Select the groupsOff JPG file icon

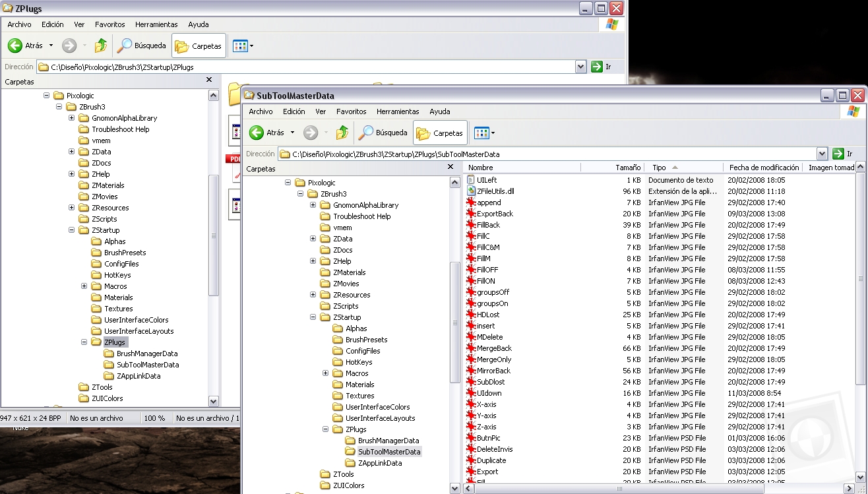click(471, 292)
